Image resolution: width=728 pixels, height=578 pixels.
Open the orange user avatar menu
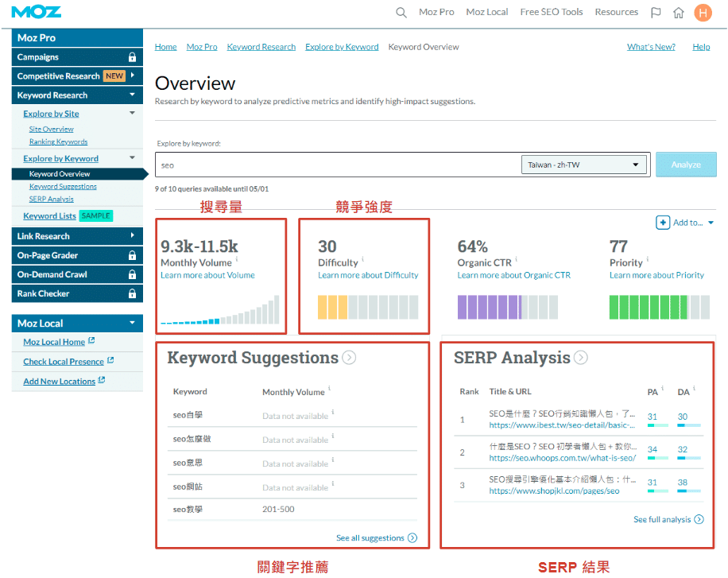point(703,13)
